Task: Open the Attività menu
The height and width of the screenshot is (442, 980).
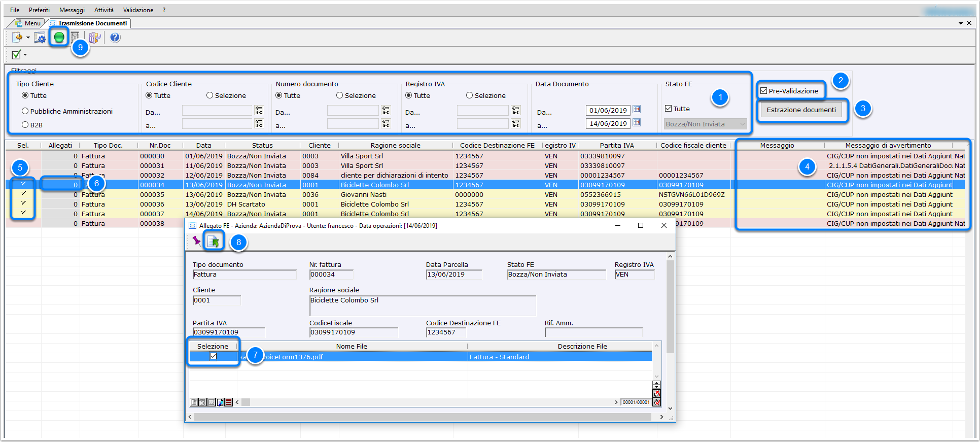Action: tap(104, 10)
